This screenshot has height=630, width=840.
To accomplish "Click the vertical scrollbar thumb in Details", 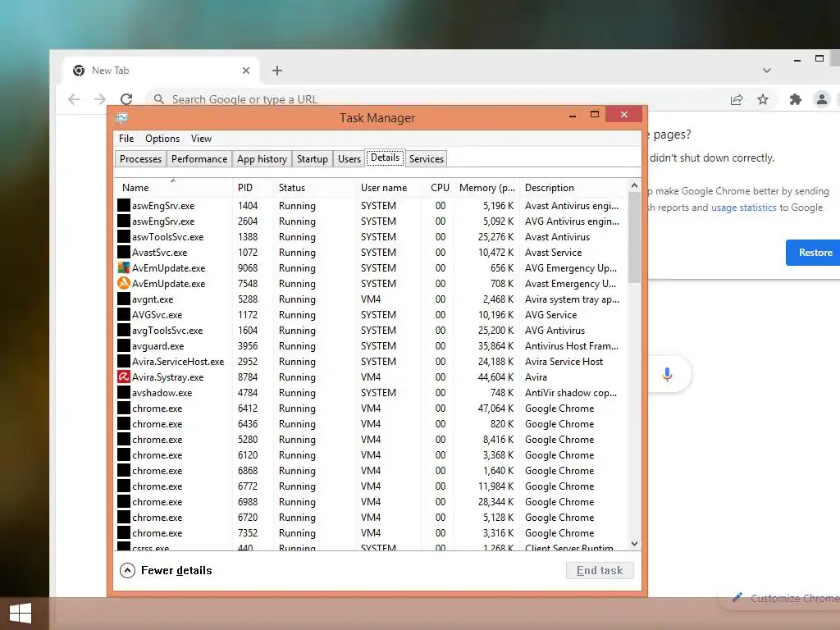I will (634, 237).
